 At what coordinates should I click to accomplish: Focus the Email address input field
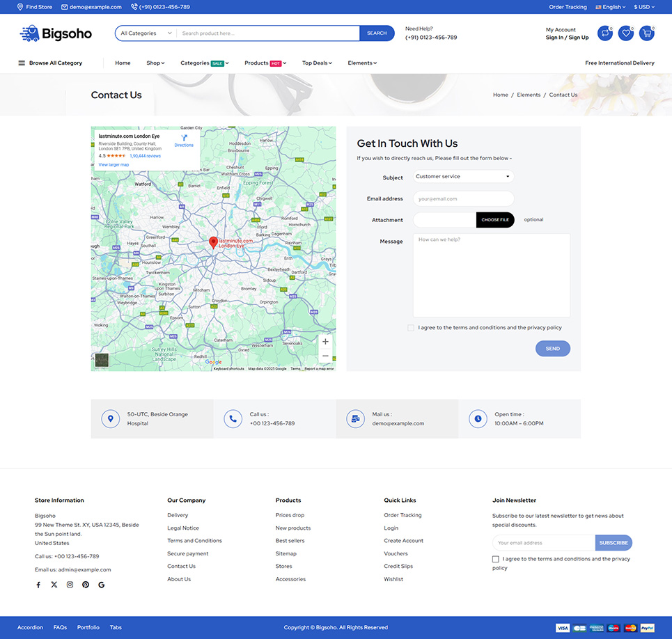point(463,199)
